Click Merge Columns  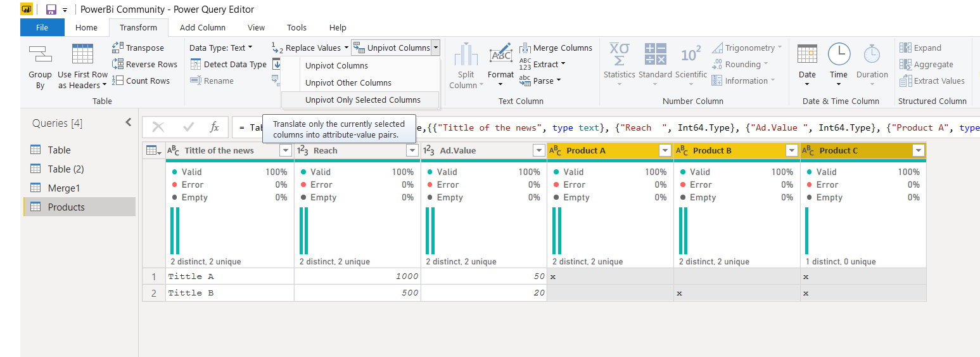tap(556, 48)
